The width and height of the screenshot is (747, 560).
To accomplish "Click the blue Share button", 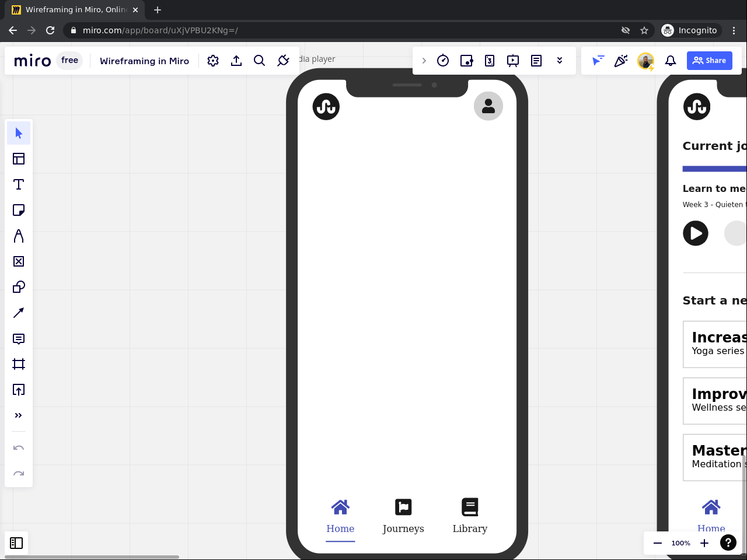I will [x=709, y=61].
